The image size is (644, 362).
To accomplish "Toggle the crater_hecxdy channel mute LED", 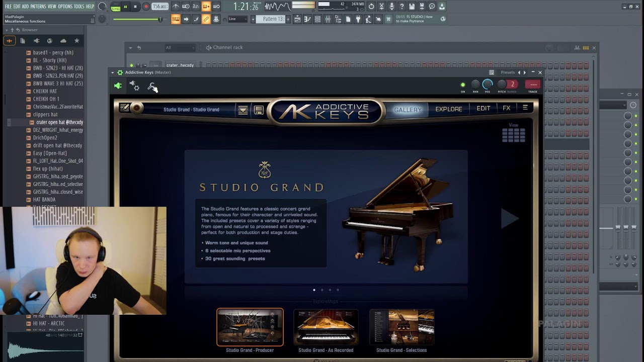I will (x=131, y=65).
